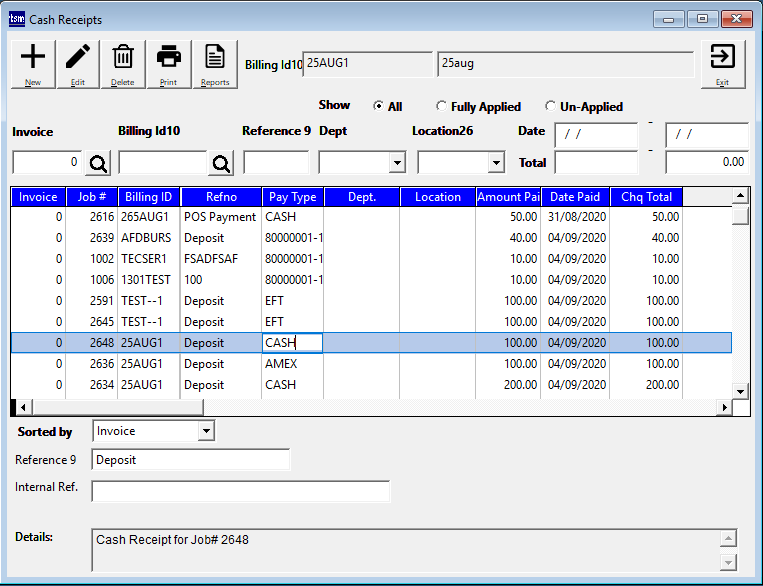Viewport: 763px width, 586px height.
Task: Click the Date Paid column header
Action: coord(575,197)
